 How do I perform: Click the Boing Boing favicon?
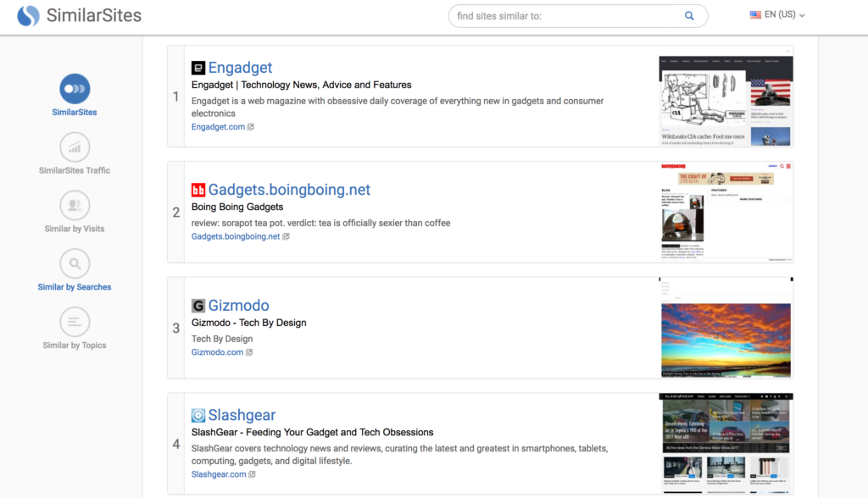(x=198, y=190)
